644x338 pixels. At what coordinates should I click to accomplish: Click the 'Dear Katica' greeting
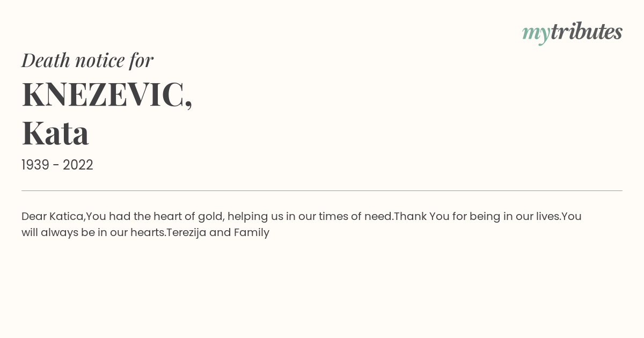(x=53, y=216)
